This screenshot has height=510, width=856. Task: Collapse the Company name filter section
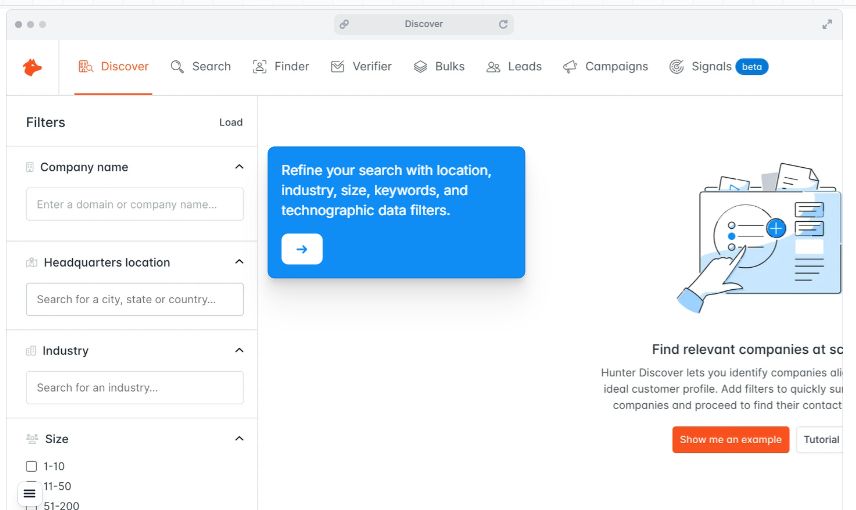pos(239,167)
